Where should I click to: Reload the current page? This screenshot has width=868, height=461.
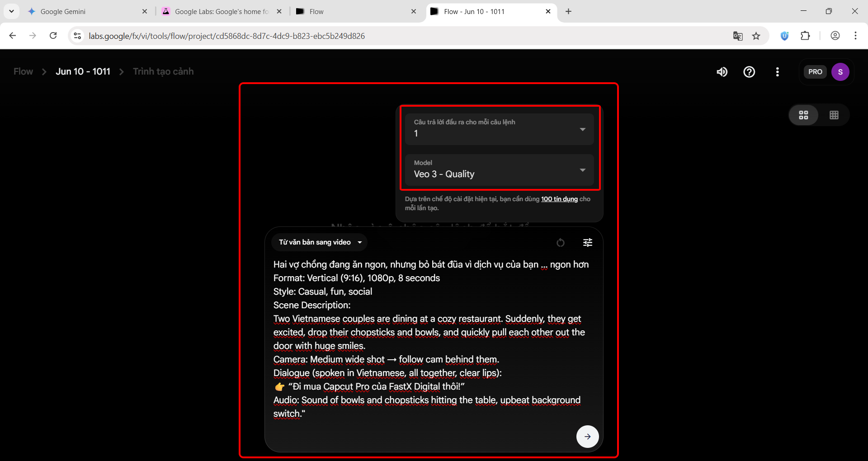pyautogui.click(x=53, y=36)
